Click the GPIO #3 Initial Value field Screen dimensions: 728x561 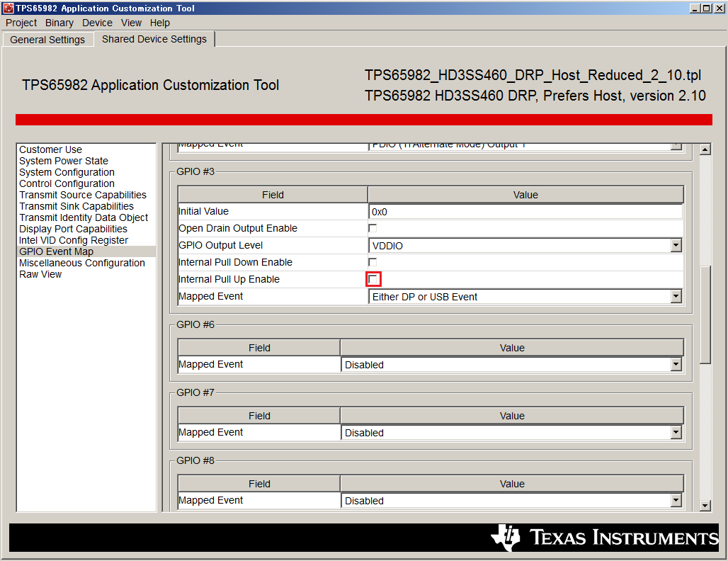coord(525,212)
